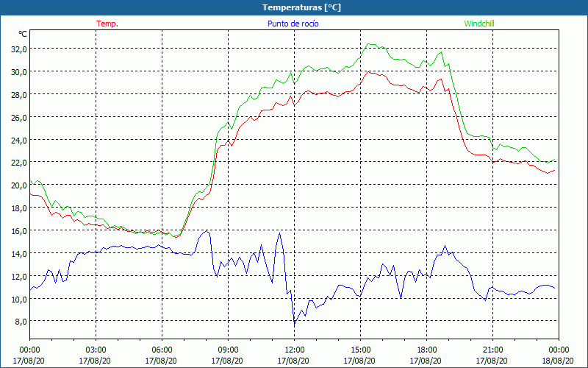Click the 30,0 y-axis value
This screenshot has width=588, height=368.
(19, 71)
